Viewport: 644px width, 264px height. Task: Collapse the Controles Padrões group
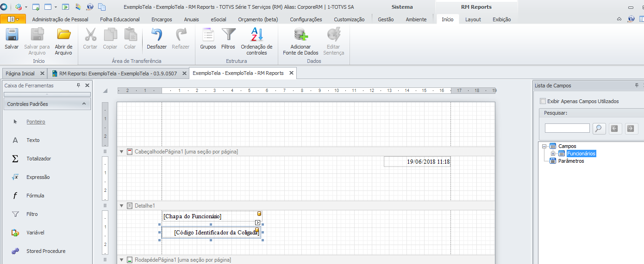84,104
